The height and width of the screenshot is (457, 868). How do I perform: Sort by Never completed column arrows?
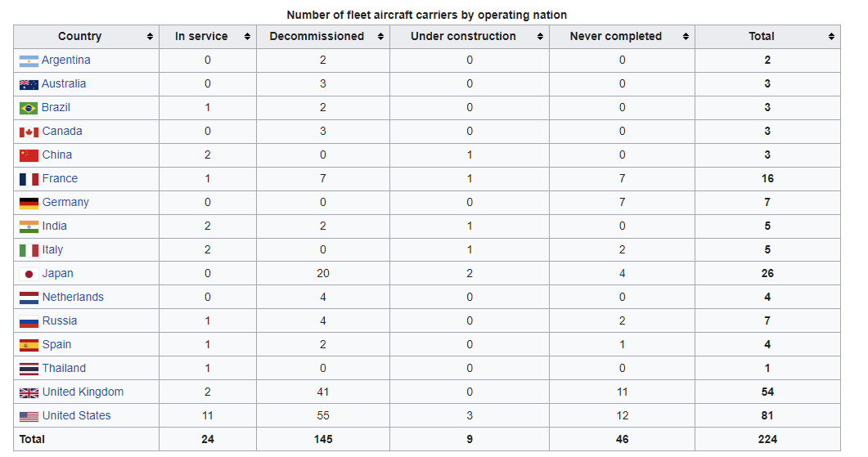coord(686,37)
